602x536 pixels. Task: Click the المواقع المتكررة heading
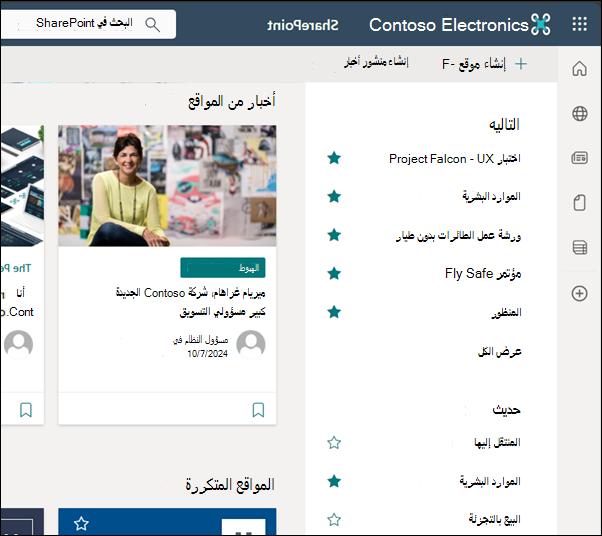tap(230, 485)
